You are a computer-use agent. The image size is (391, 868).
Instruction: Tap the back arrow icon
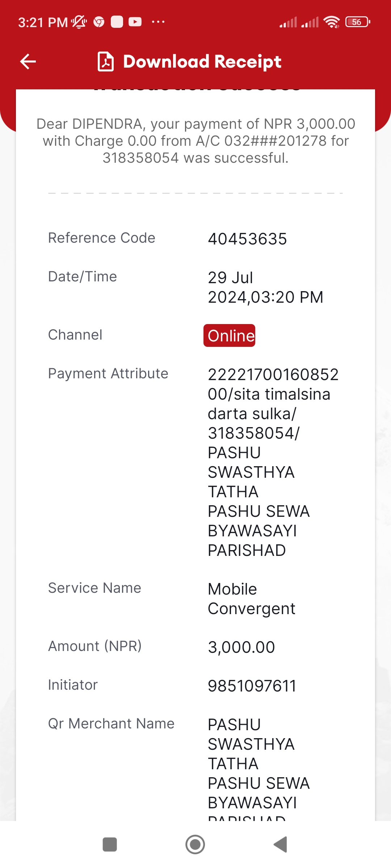pos(28,61)
